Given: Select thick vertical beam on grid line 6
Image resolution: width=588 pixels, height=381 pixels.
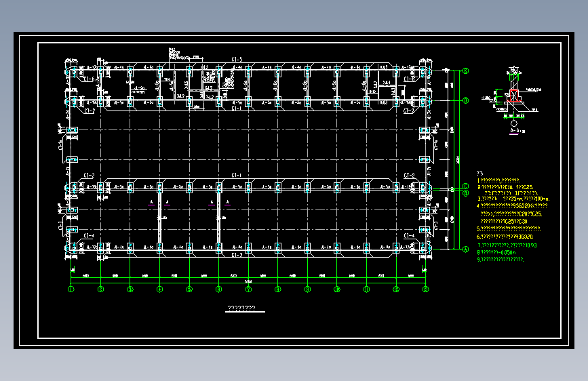Looking at the screenshot, I should (218, 218).
